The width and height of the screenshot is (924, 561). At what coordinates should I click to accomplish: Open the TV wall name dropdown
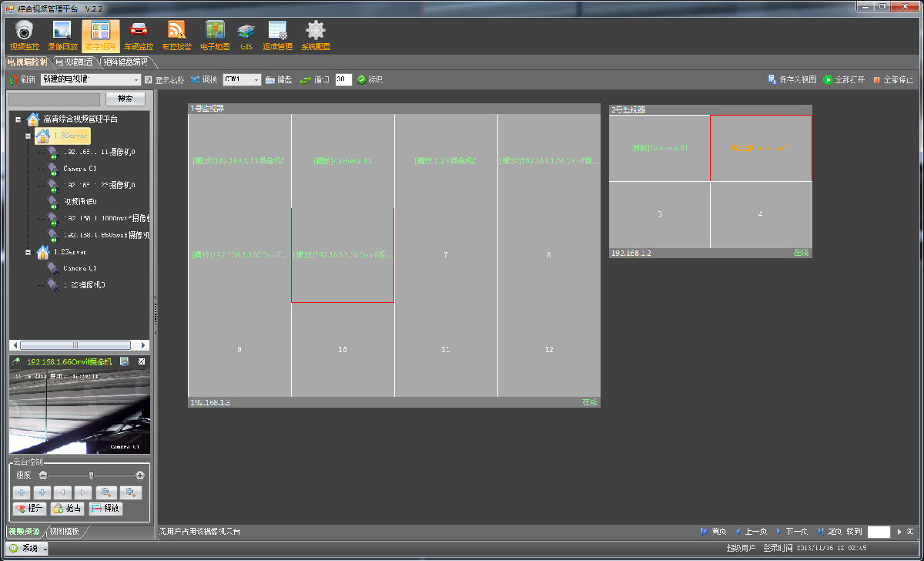tap(136, 79)
